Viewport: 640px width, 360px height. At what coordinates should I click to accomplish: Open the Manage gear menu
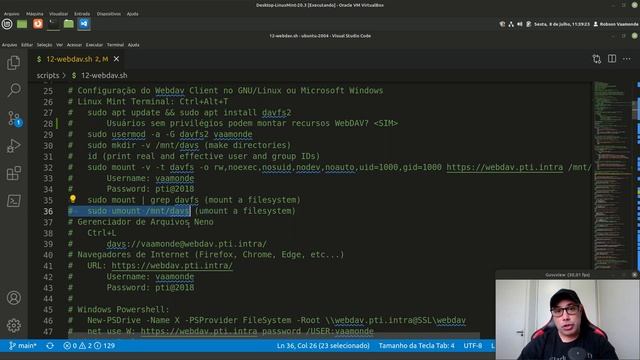(x=13, y=325)
